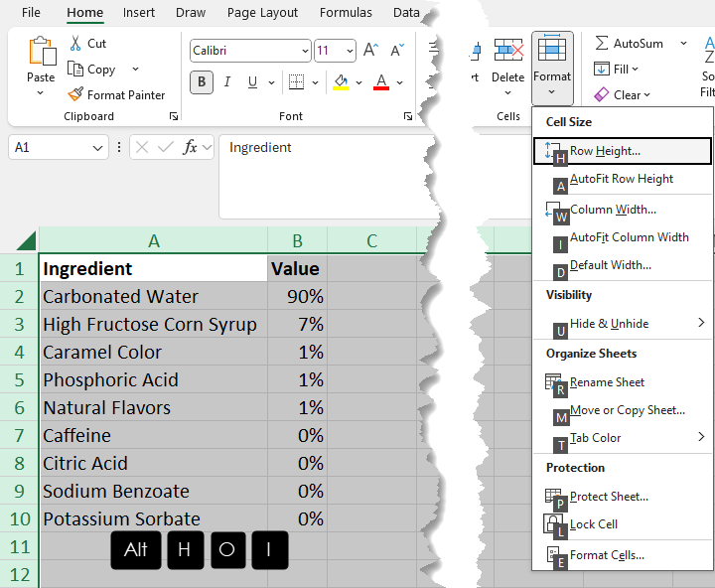Click the Clear eraser icon
This screenshot has width=715, height=588.
pyautogui.click(x=602, y=94)
